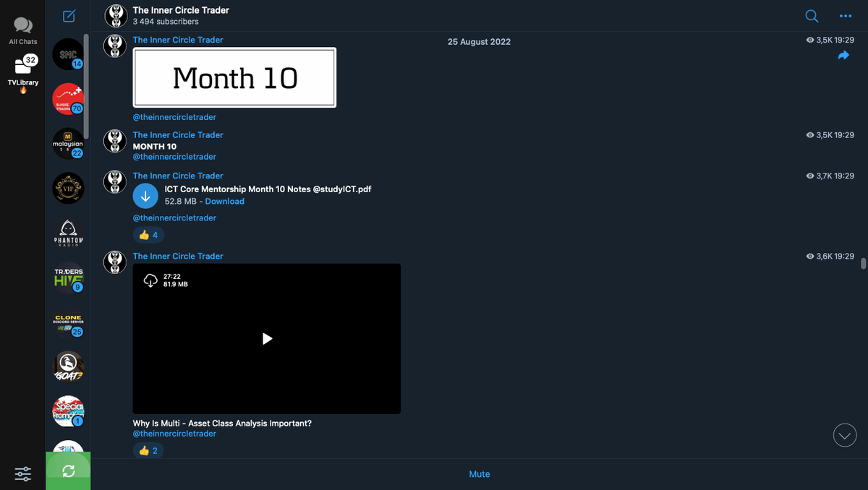Open @theinnercircletrader link under the video caption

click(x=174, y=434)
